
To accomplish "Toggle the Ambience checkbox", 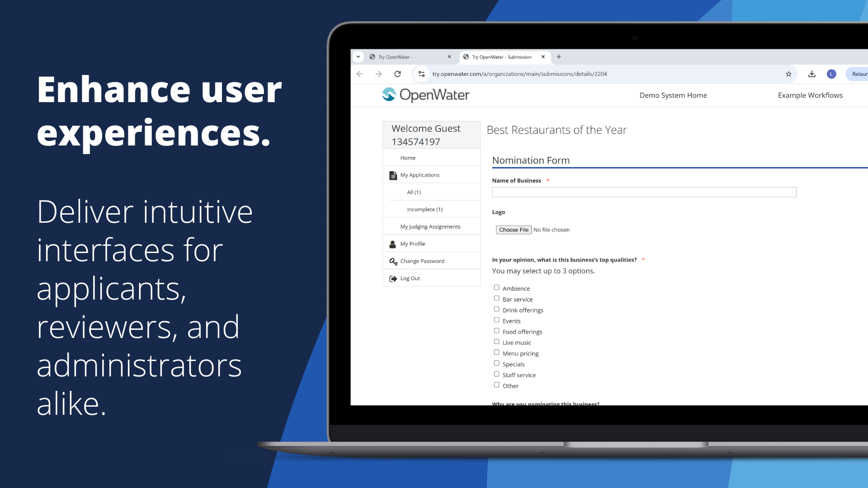I will point(496,287).
